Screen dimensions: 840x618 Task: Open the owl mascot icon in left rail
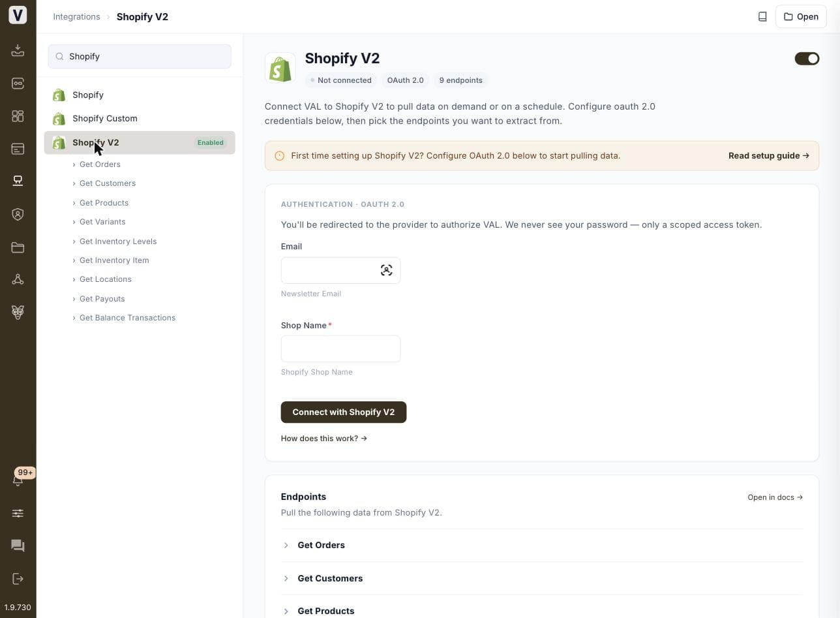18,312
